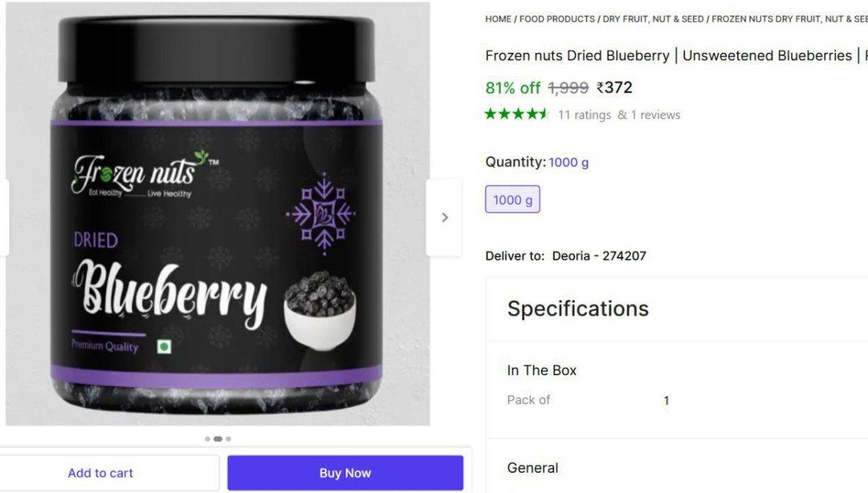Viewport: 868px width, 493px height.
Task: Show next product image with right chevron
Action: (444, 217)
